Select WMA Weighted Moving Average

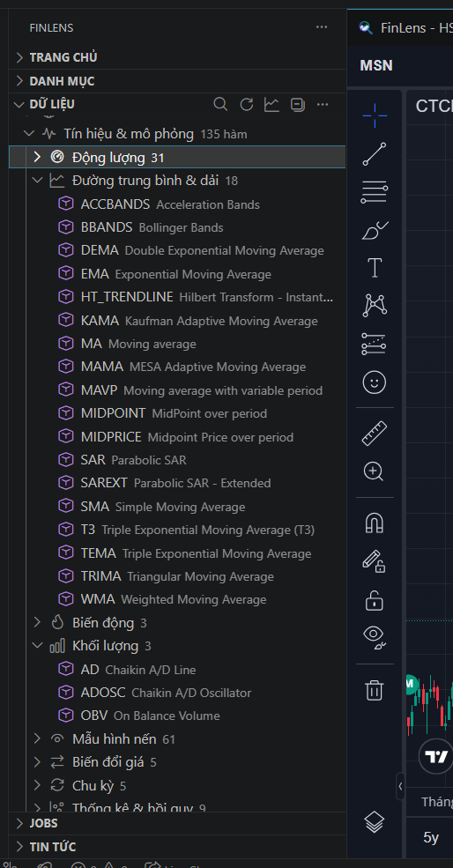click(177, 599)
